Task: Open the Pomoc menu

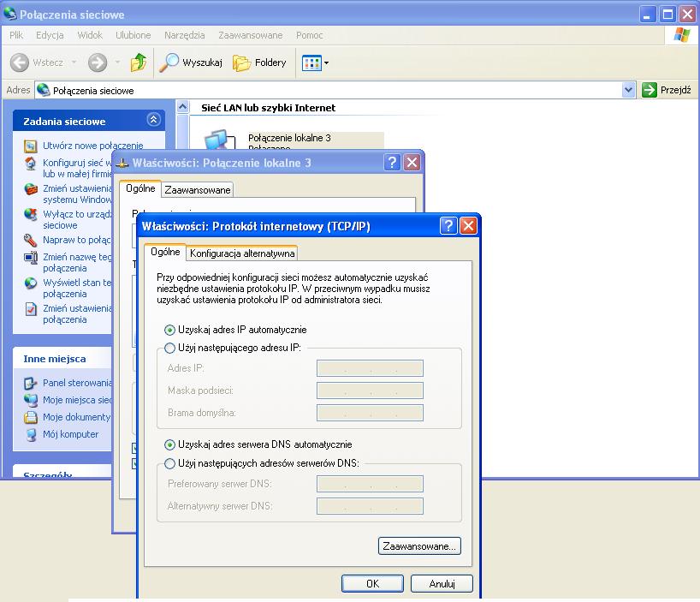Action: (310, 35)
